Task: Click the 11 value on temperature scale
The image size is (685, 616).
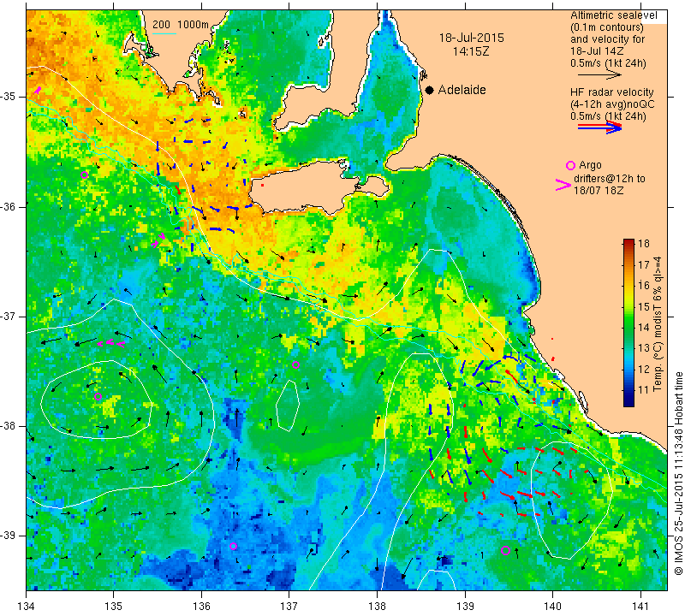Action: click(x=644, y=390)
